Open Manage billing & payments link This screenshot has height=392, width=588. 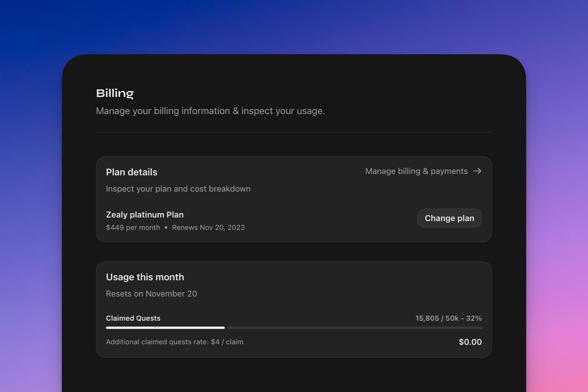(423, 171)
